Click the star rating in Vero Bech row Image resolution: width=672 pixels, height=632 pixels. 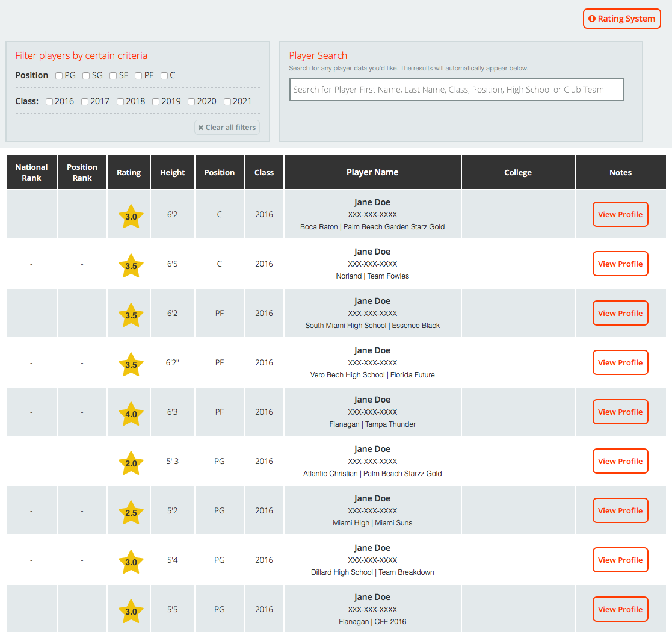131,364
